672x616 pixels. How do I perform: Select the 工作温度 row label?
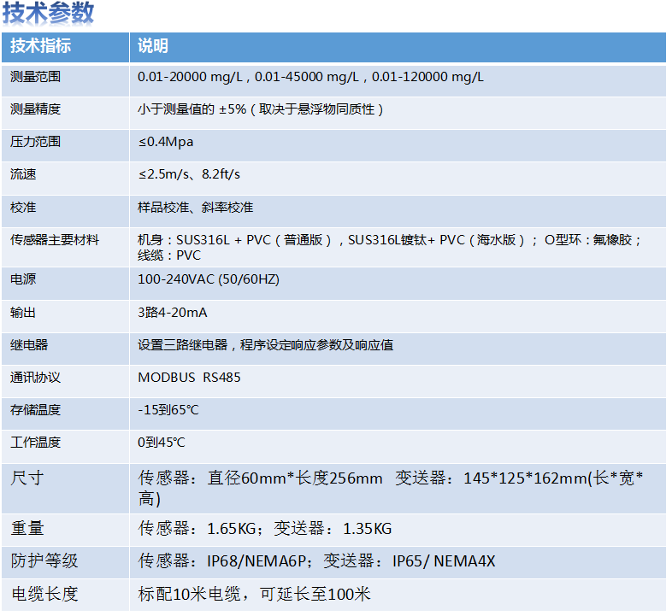point(35,443)
